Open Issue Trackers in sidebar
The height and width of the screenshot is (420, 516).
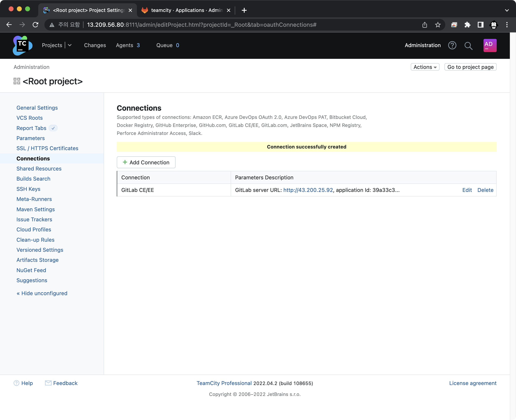(x=34, y=219)
